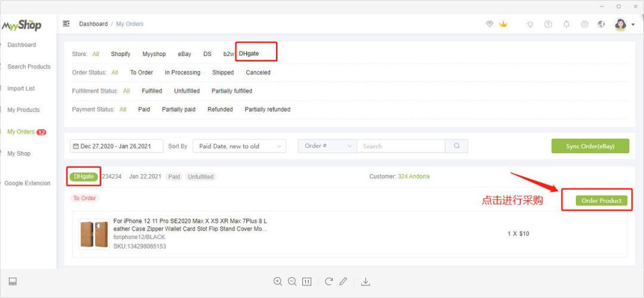644x298 pixels.
Task: Filter Payment Status by Partially refunded
Action: pos(268,110)
